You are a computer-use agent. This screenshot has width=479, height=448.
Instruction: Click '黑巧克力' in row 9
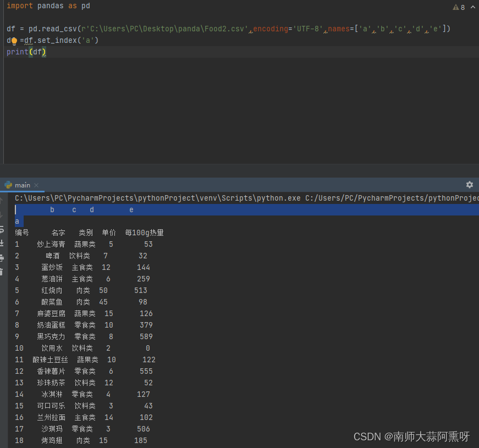click(51, 337)
